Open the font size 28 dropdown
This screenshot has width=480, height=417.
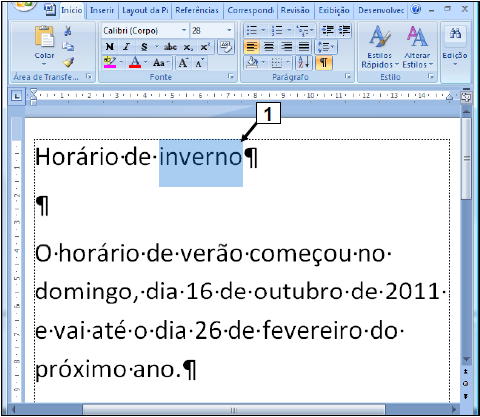(x=229, y=30)
